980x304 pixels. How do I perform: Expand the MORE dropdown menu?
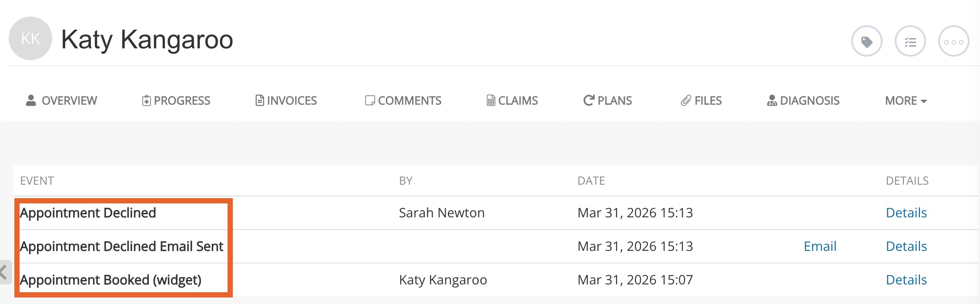point(906,101)
